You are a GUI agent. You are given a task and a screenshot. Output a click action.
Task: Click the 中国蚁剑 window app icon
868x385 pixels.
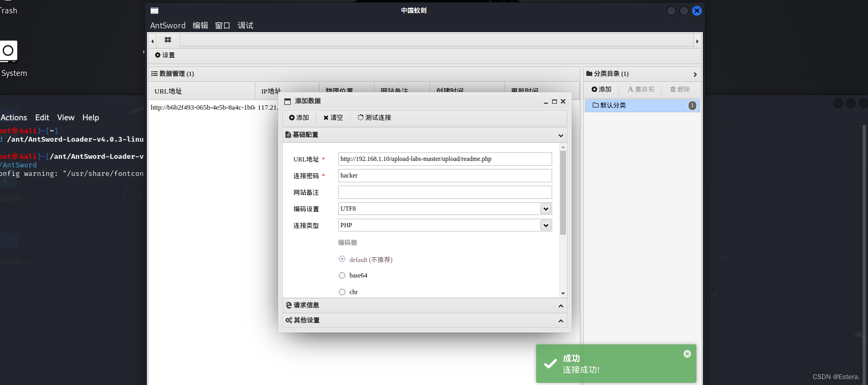tap(154, 11)
